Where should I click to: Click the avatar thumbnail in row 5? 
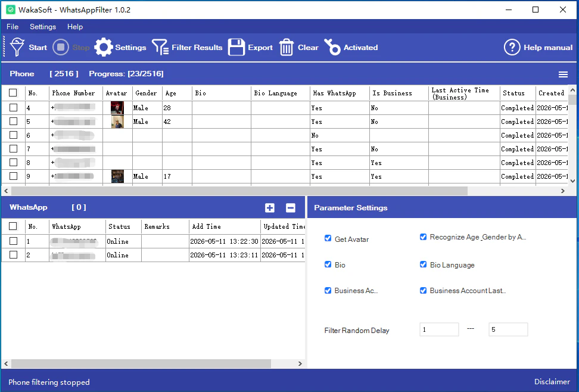pyautogui.click(x=117, y=122)
